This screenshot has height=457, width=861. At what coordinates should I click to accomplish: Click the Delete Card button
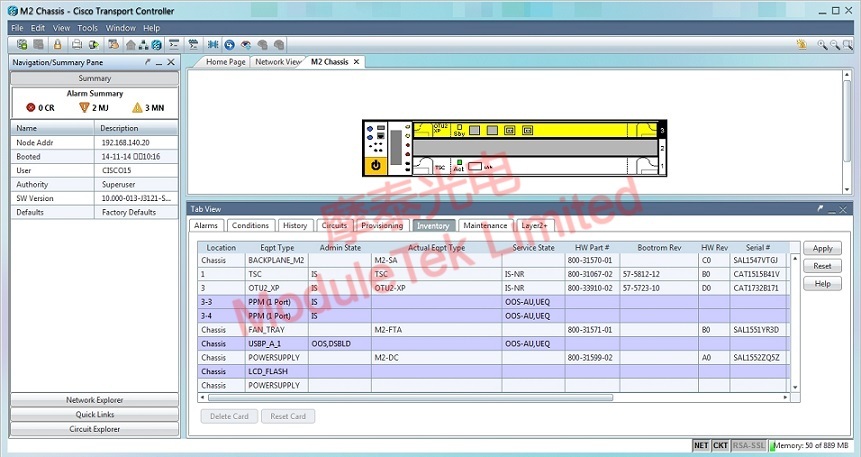229,416
